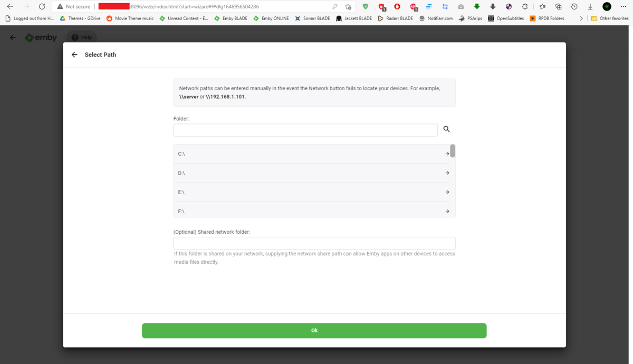
Task: Click the add to favorites star icon
Action: point(348,6)
